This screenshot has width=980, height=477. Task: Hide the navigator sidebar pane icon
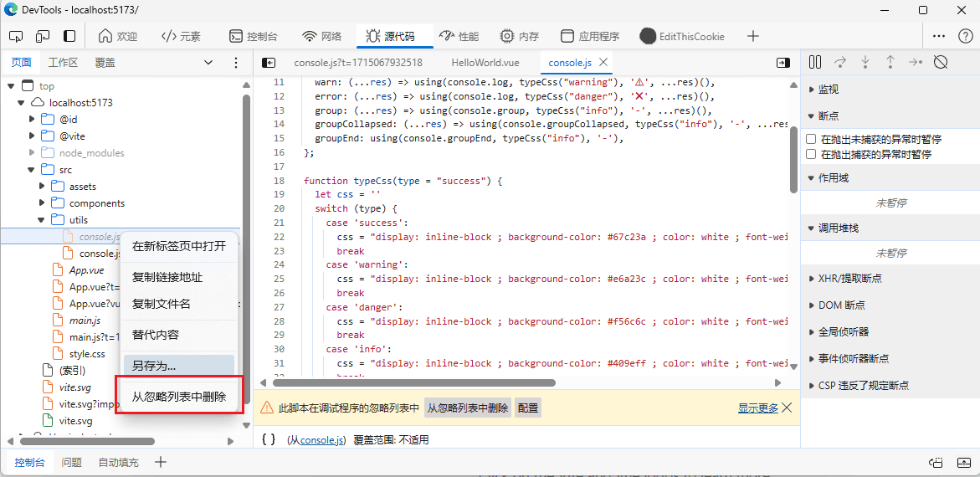point(269,63)
